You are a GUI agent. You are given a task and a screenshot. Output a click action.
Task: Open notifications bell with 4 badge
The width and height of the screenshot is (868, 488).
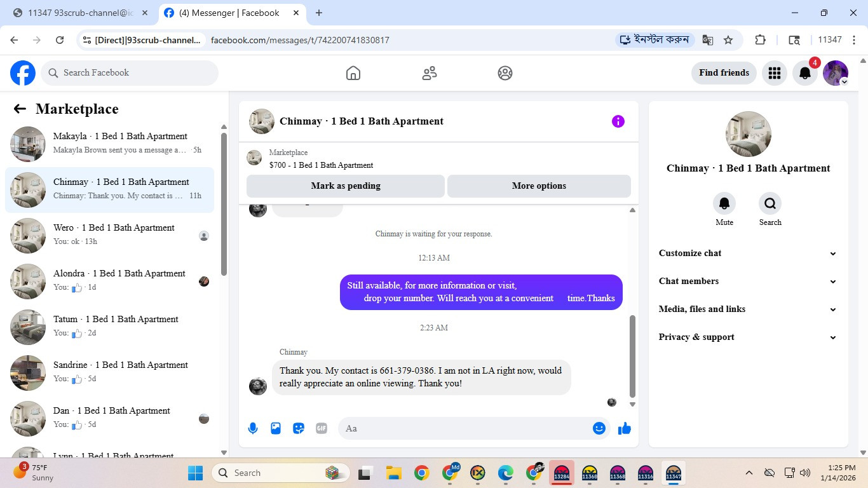pos(805,73)
